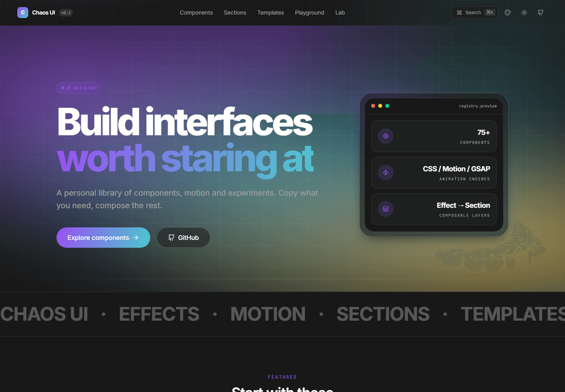Click arrow icon on Explore components
The height and width of the screenshot is (392, 565).
[136, 238]
